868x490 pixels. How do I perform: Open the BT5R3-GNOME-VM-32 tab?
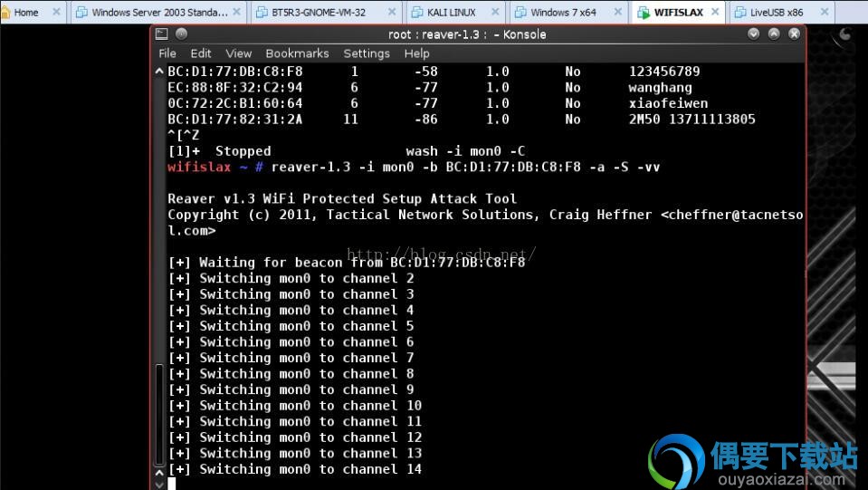[326, 12]
